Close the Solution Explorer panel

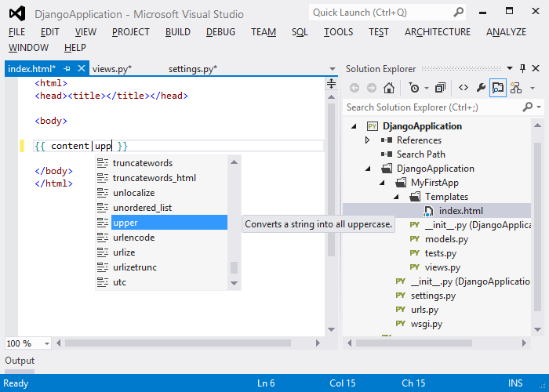pos(536,68)
